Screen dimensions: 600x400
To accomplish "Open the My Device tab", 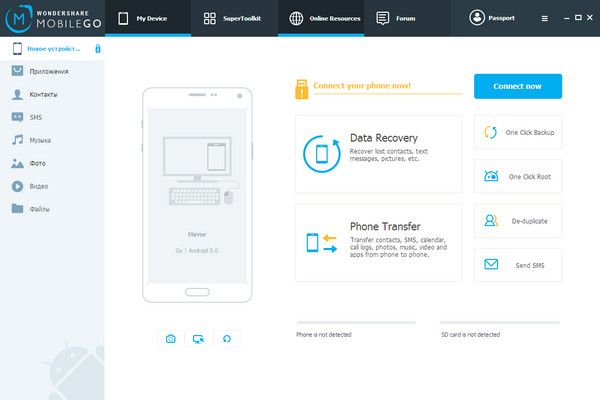I will coord(148,18).
